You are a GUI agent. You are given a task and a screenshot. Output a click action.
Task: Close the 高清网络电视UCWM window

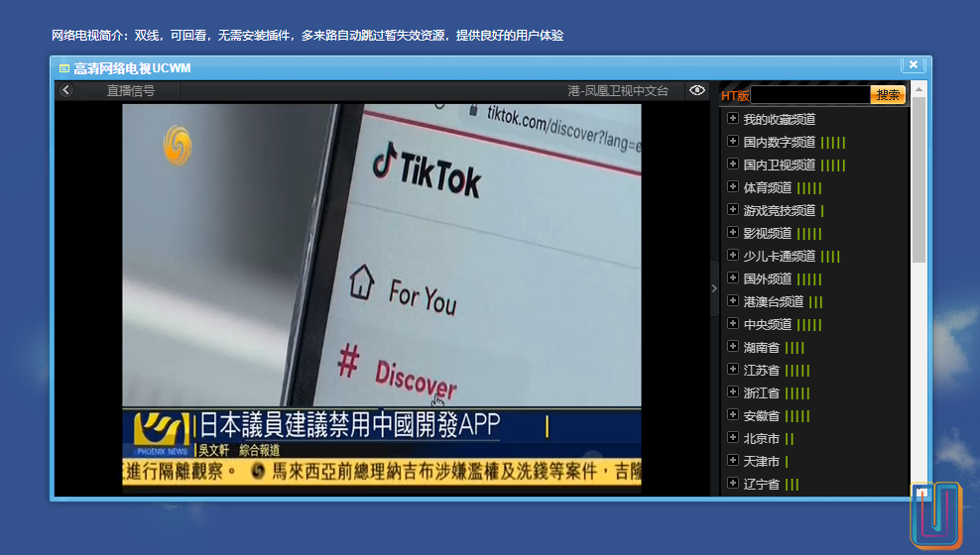point(914,64)
